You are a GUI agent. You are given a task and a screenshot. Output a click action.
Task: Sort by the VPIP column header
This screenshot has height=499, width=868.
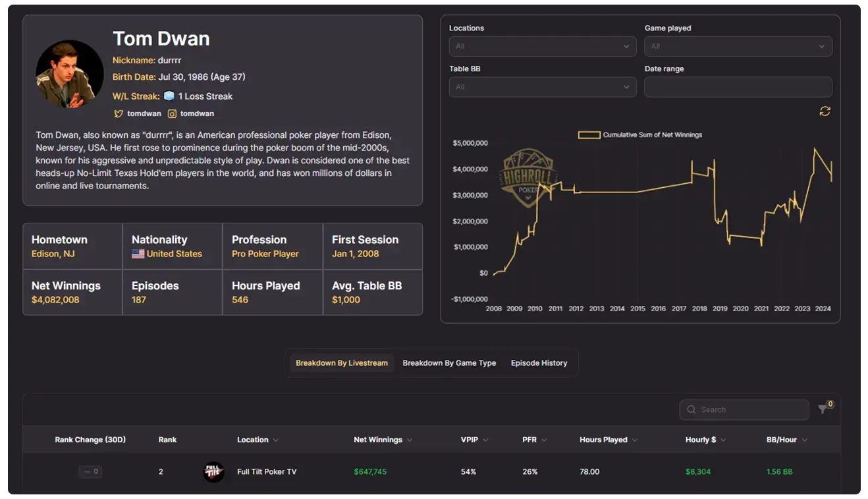(x=470, y=440)
